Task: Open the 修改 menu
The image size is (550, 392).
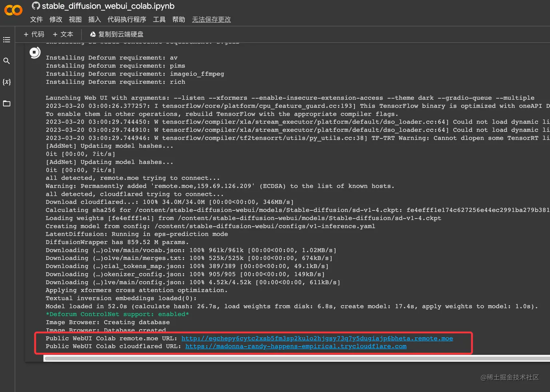Action: click(x=56, y=20)
